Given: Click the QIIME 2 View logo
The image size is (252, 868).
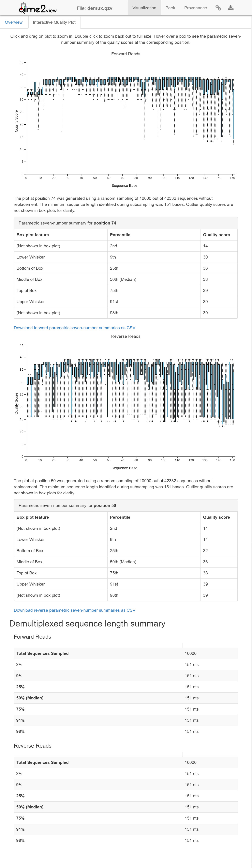Looking at the screenshot, I should pyautogui.click(x=38, y=8).
